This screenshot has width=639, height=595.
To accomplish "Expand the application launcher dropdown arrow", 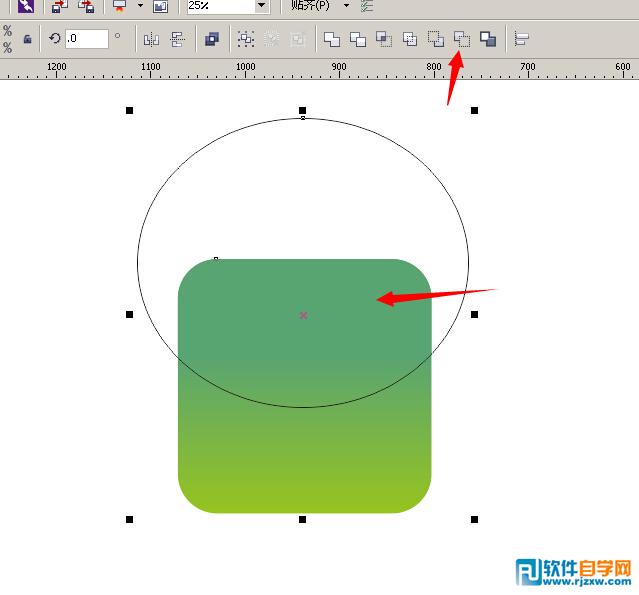I will point(140,5).
